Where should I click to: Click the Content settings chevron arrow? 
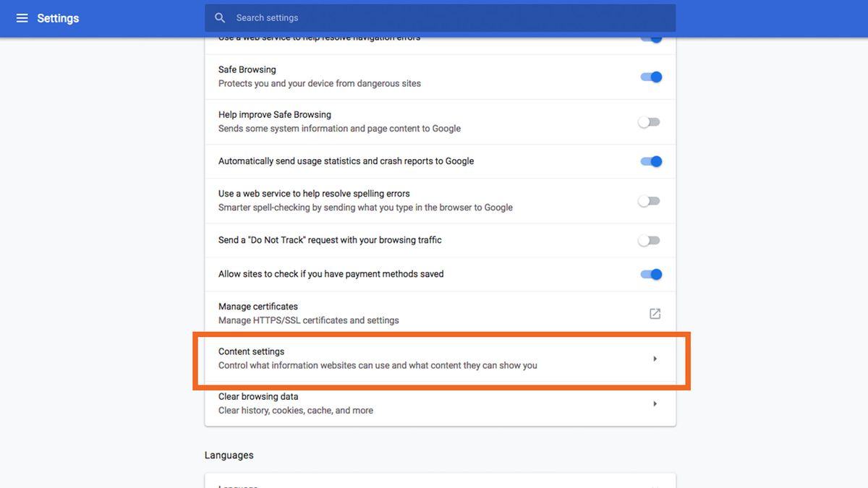click(x=655, y=358)
